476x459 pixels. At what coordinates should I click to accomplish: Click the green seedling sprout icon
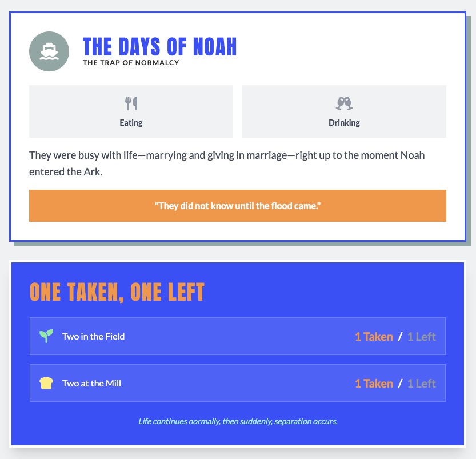(46, 336)
